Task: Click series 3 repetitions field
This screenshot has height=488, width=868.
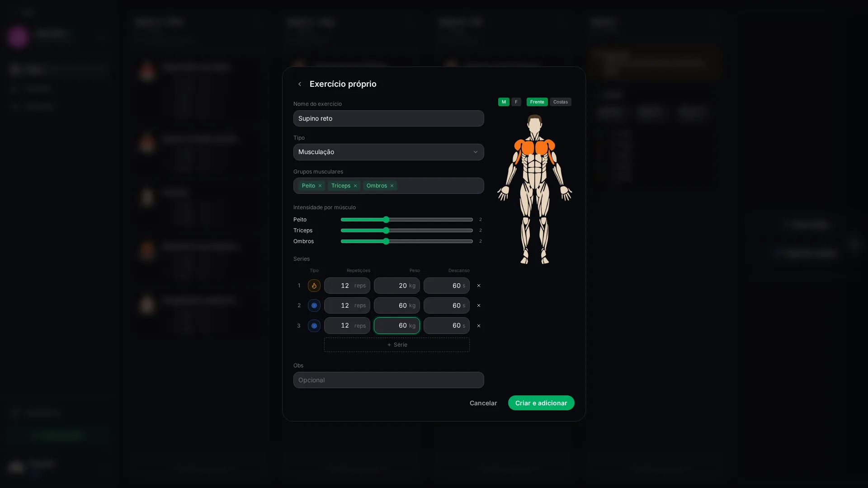Action: tap(347, 326)
